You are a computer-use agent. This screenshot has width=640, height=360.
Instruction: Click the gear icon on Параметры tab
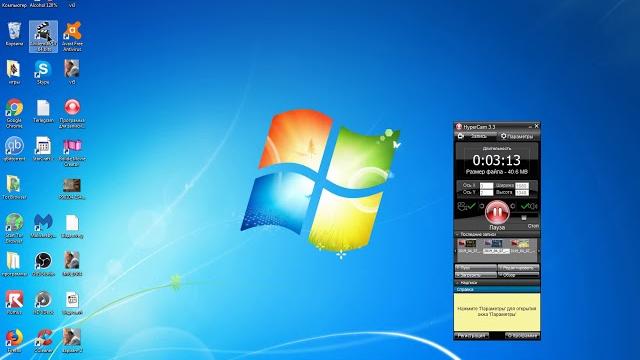(x=503, y=136)
